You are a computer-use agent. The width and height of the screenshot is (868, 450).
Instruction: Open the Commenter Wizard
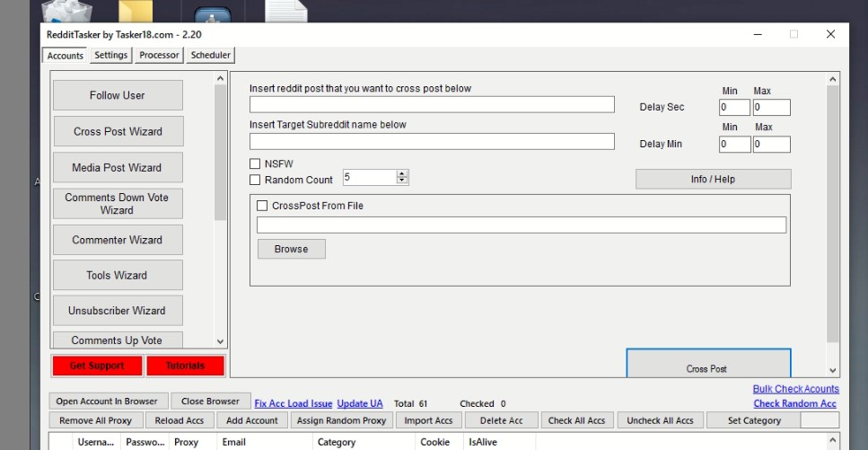tap(118, 240)
